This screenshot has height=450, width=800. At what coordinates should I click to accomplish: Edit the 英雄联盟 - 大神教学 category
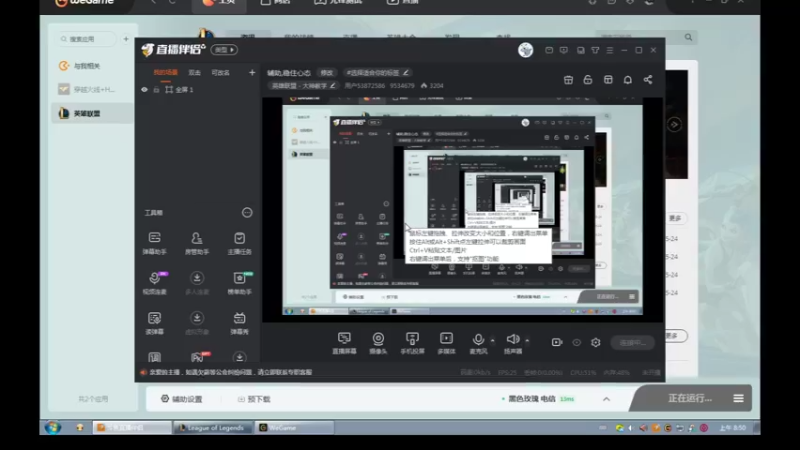[303, 86]
